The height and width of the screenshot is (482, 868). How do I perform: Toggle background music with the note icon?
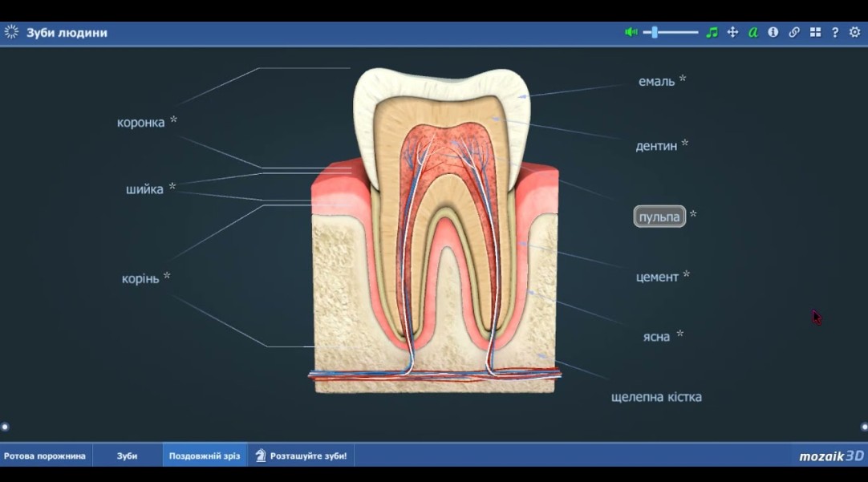click(712, 32)
